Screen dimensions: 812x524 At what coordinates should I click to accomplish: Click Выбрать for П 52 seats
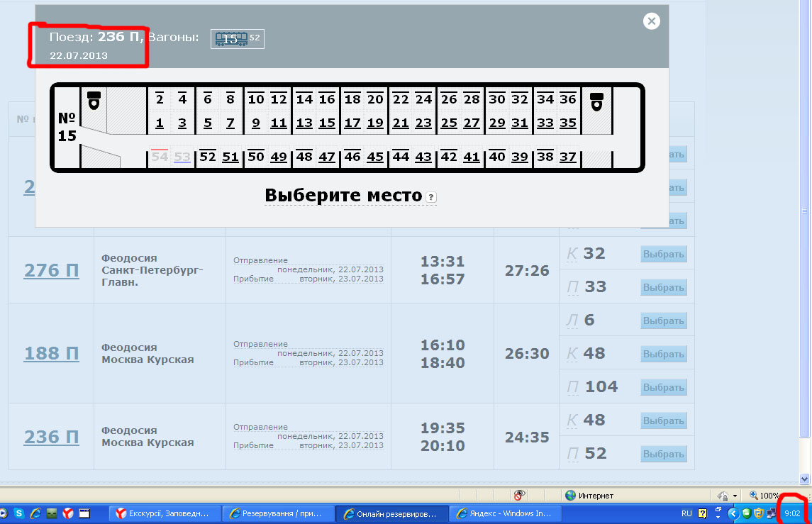pyautogui.click(x=663, y=453)
